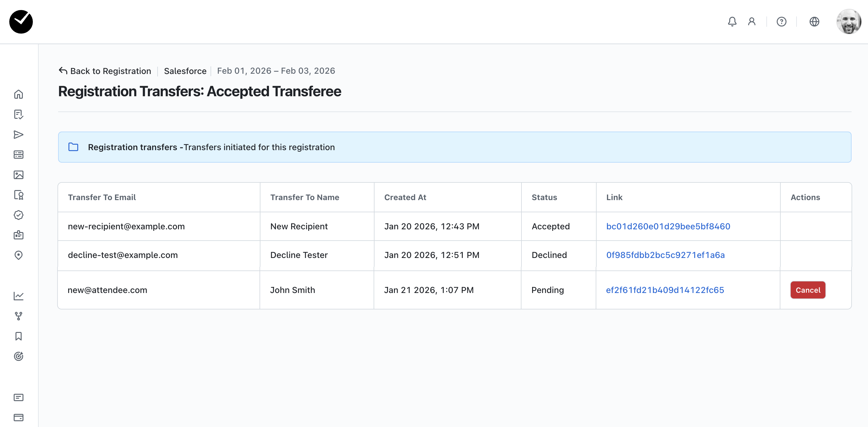The image size is (868, 427).
Task: Open the bookmark sidebar icon
Action: [19, 336]
